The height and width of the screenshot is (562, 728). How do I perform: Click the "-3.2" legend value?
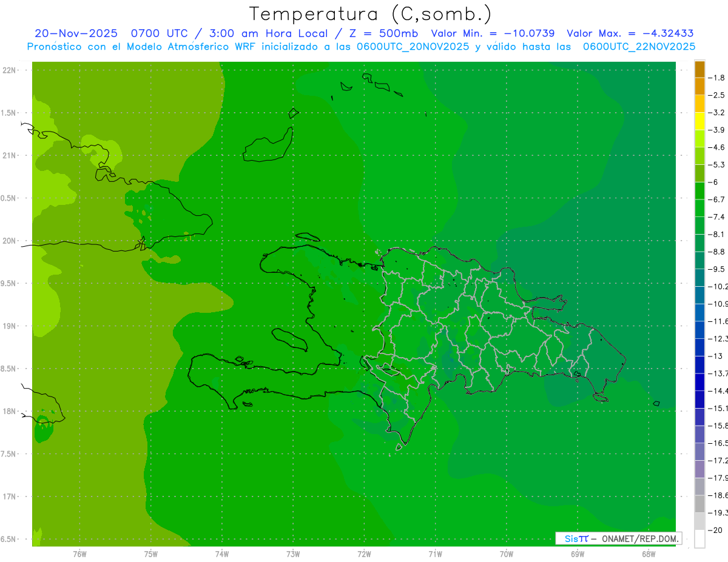[716, 113]
